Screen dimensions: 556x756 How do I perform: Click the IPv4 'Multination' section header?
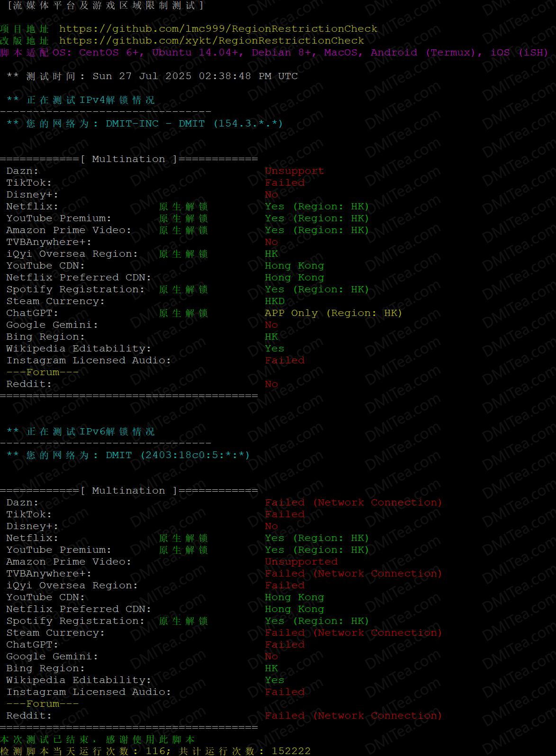[128, 159]
